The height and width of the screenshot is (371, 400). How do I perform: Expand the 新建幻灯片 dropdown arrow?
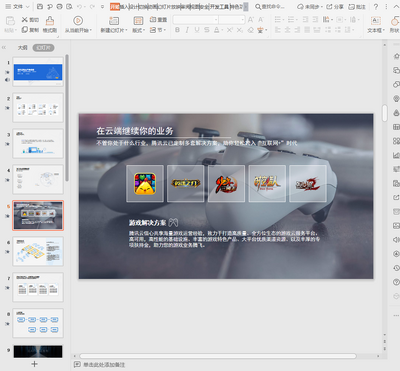(126, 30)
